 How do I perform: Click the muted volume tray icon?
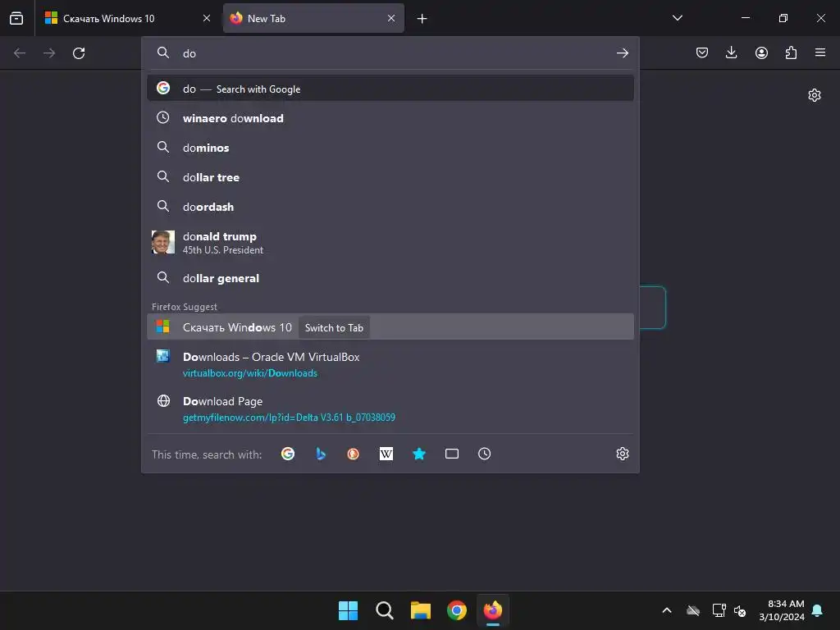740,610
